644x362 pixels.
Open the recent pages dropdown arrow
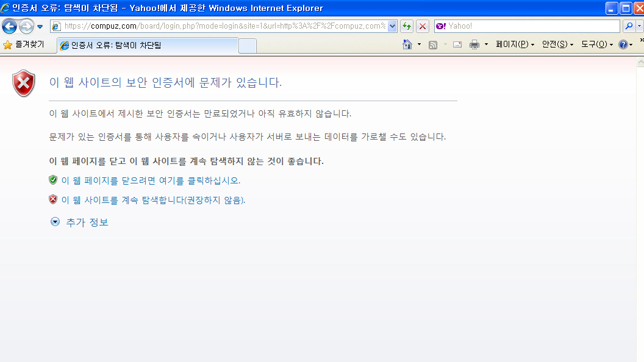[x=40, y=27]
